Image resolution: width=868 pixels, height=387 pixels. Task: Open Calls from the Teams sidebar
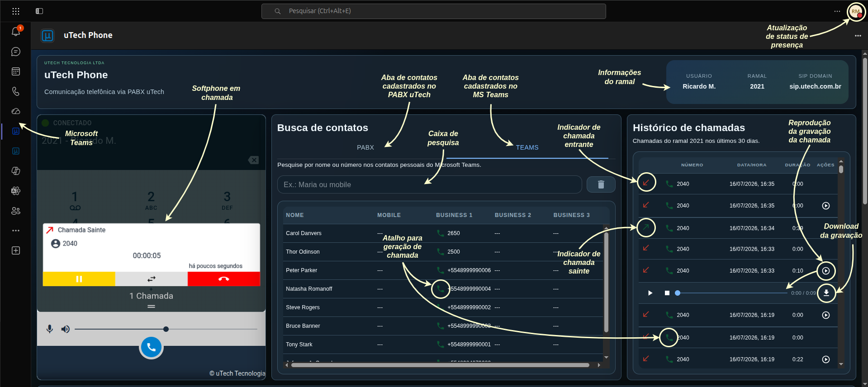[x=16, y=91]
